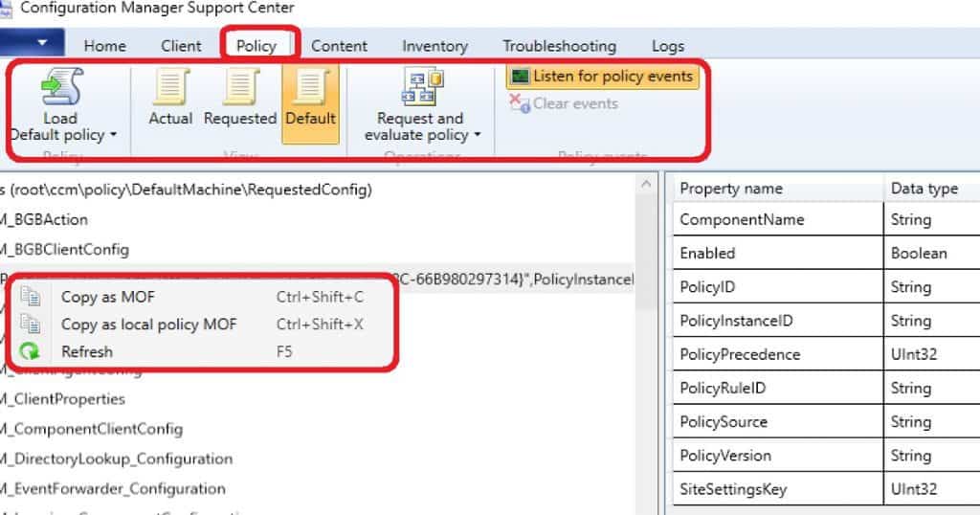Select the PolicySource property row
980x515 pixels.
click(x=826, y=422)
